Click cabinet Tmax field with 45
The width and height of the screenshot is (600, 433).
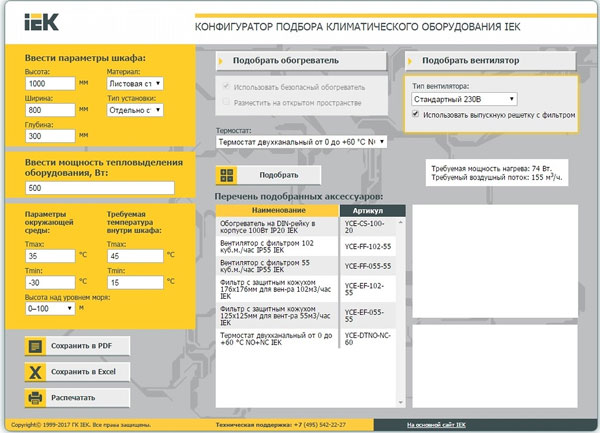pos(135,256)
